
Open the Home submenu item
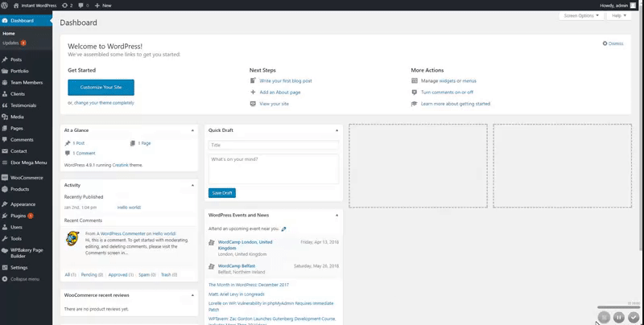coord(9,34)
